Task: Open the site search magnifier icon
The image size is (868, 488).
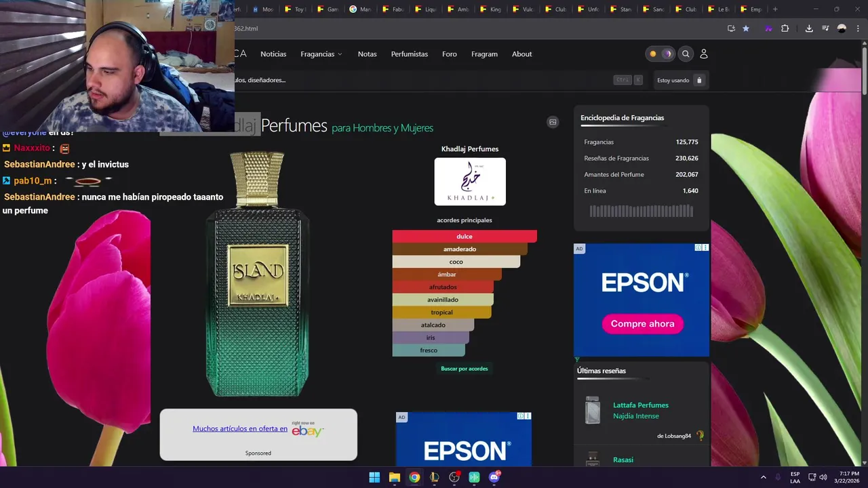Action: (686, 54)
